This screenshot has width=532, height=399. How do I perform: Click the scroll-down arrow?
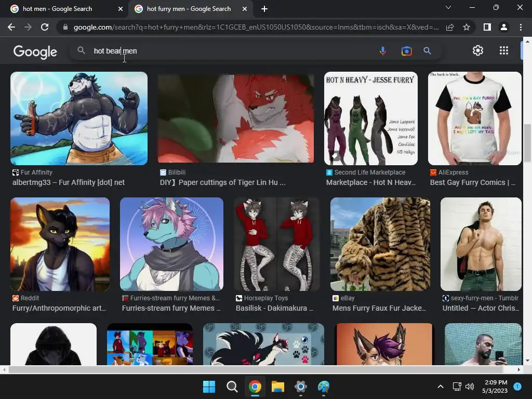coord(527,361)
